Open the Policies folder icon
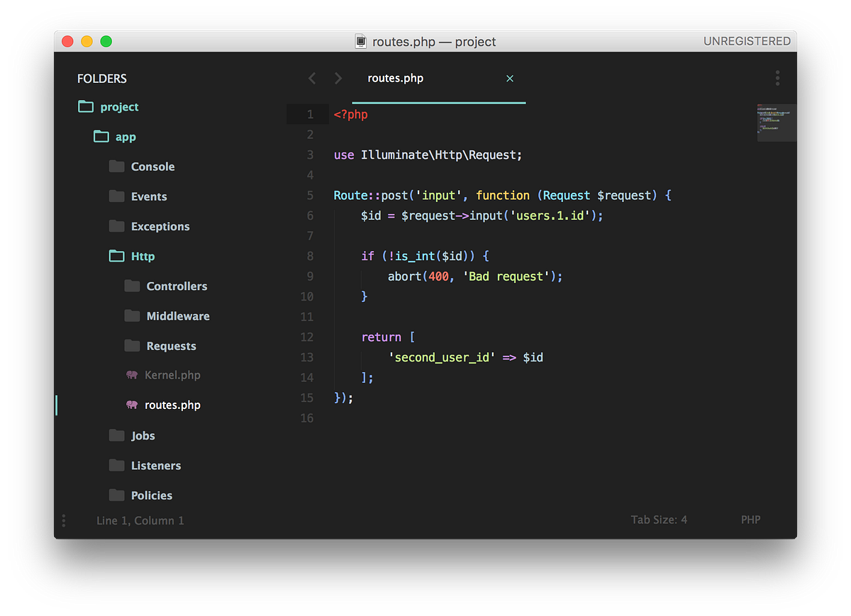 click(x=117, y=495)
